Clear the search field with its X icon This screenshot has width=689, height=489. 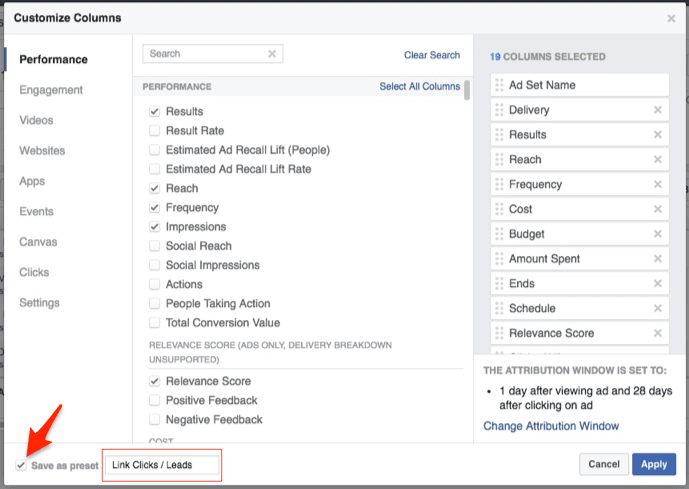[x=272, y=54]
